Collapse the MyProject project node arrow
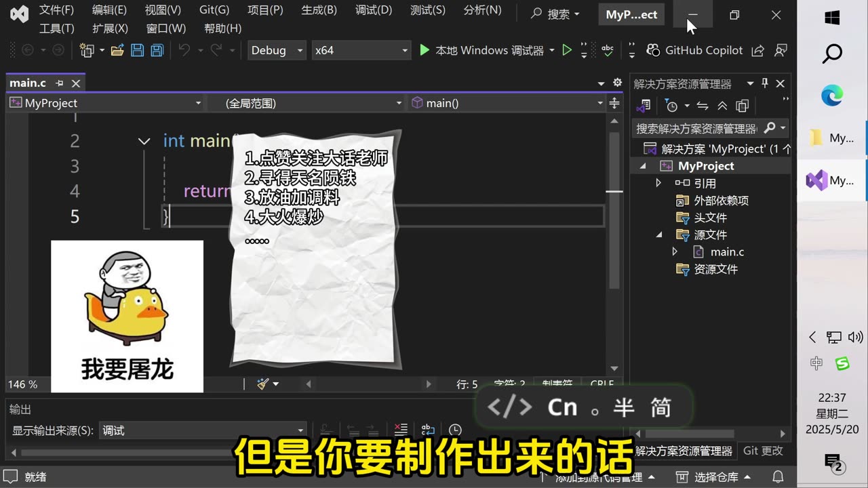Viewport: 868px width, 488px height. click(x=643, y=166)
